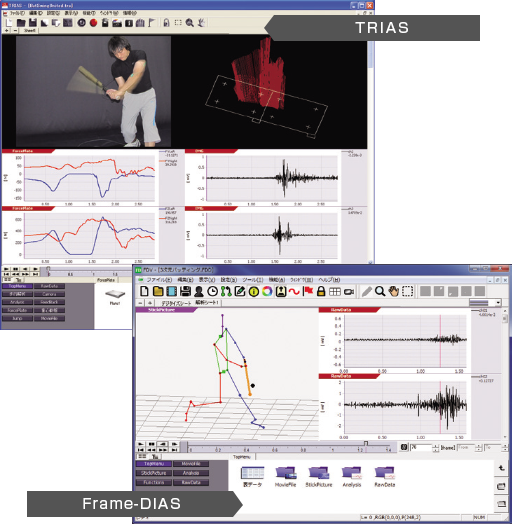Click the table grid icon in Frame-DIAS toolbar
This screenshot has width=512, height=524.
335,292
